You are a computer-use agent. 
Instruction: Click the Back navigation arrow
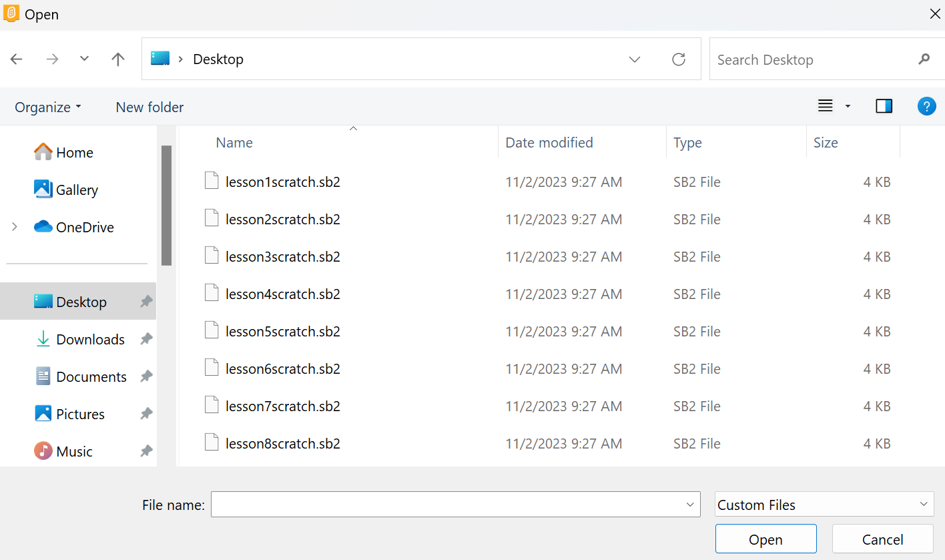click(x=17, y=59)
